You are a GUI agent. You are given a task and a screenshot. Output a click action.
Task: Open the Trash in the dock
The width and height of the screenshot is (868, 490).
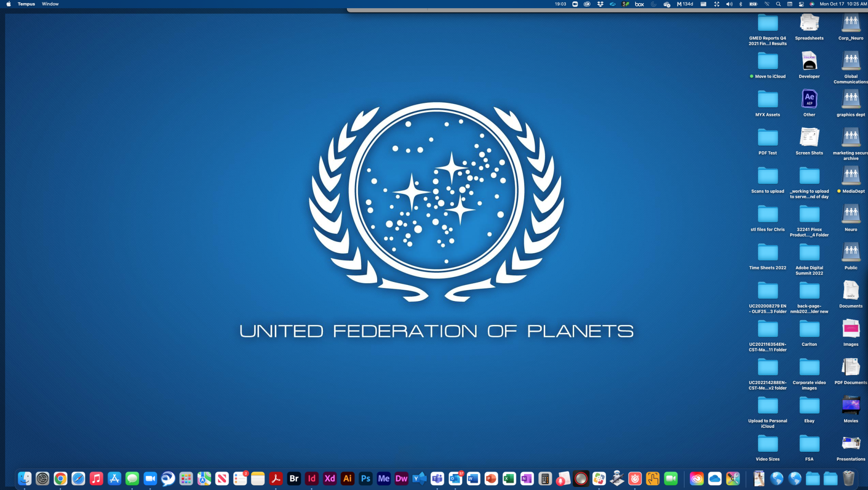pos(848,479)
